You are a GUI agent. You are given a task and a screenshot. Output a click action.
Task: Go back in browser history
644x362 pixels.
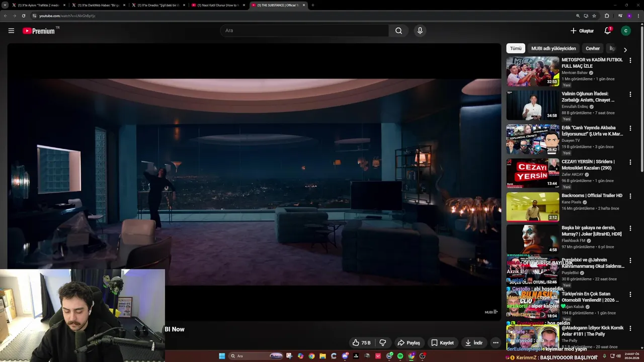tap(6, 16)
